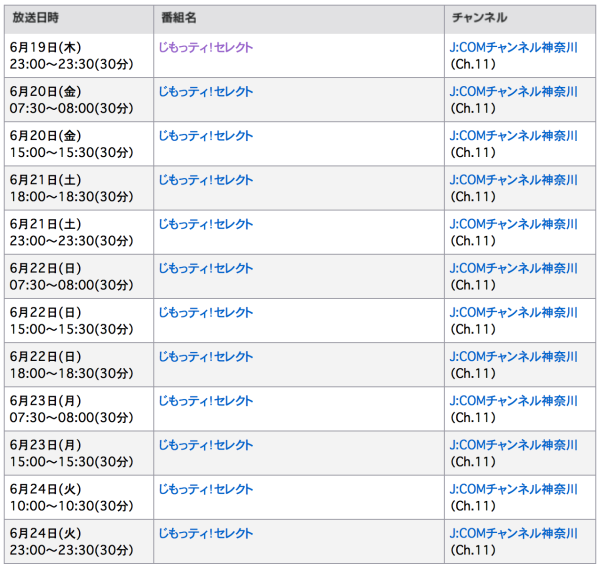Click J:COMチャンネル神奈川 link in 6月23日 07:30 row
The width and height of the screenshot is (600, 564).
(x=514, y=401)
